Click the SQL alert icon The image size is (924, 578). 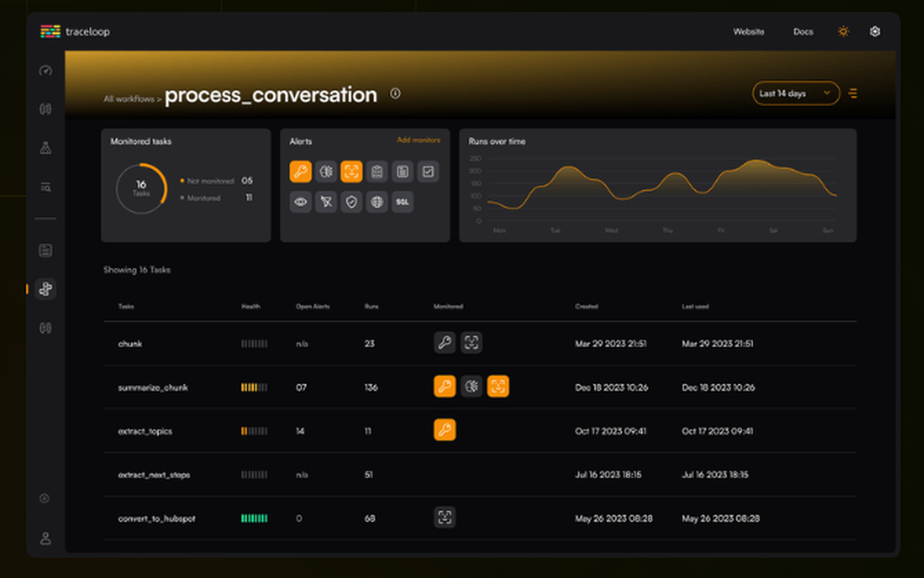click(x=403, y=202)
